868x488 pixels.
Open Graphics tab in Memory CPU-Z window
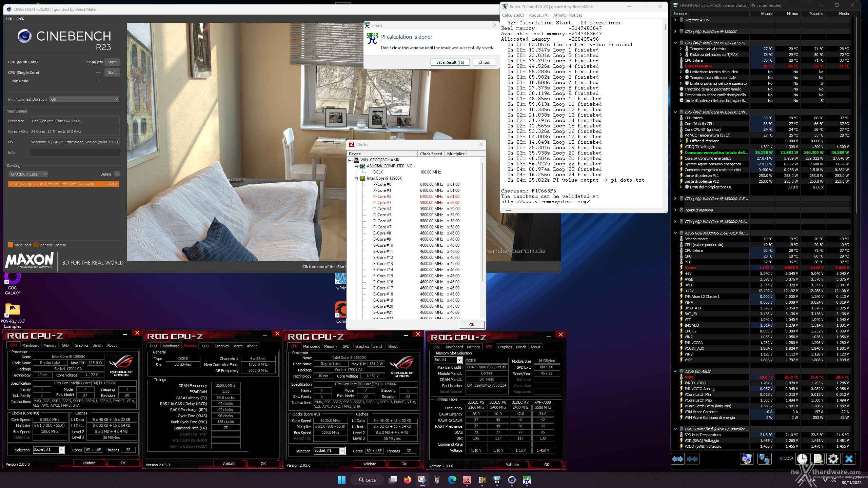tap(221, 346)
